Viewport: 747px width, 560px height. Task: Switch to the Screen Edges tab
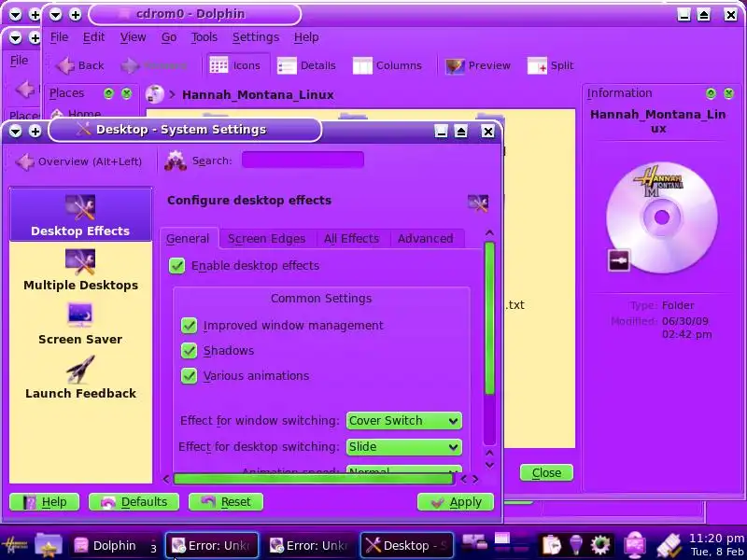(266, 239)
